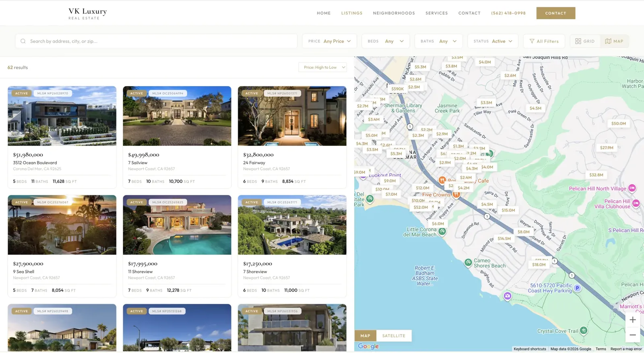Image resolution: width=644 pixels, height=353 pixels.
Task: Click the $17,250,000 price text
Action: (258, 264)
